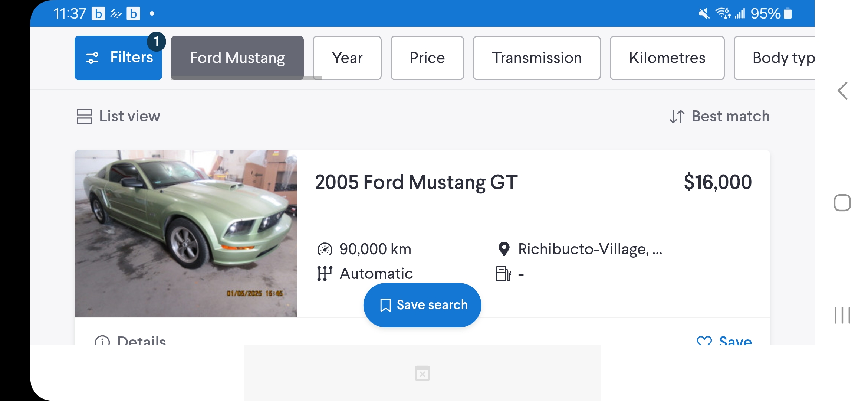The height and width of the screenshot is (401, 868).
Task: Open the green Mustang photo
Action: 185,233
